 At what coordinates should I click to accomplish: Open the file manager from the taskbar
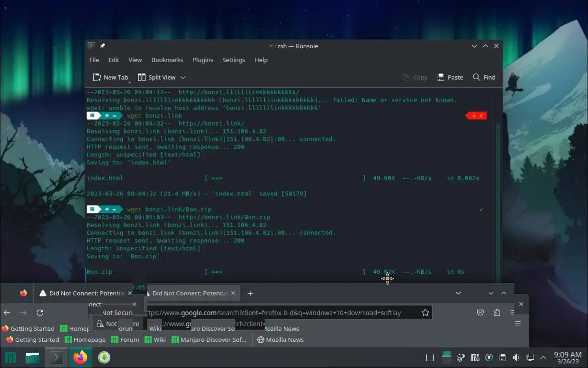33,357
